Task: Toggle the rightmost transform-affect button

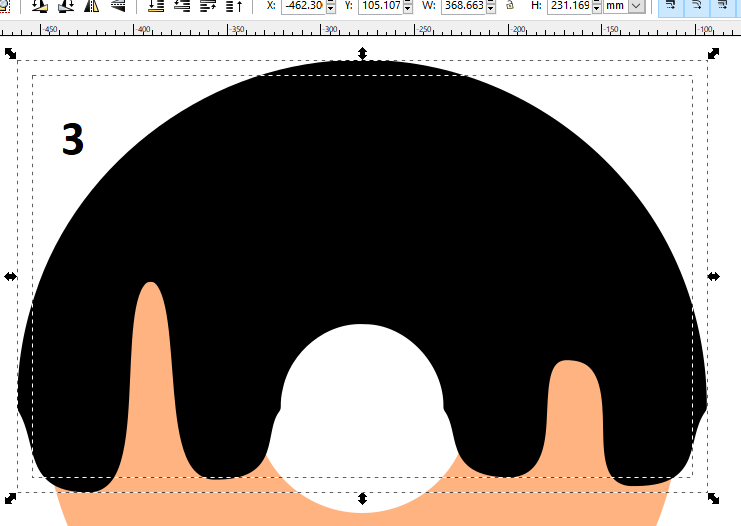Action: tap(722, 5)
